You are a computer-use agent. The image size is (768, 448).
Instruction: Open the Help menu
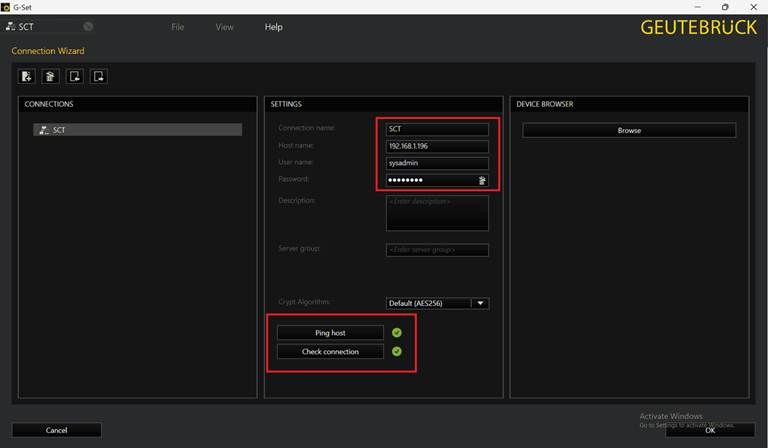[x=273, y=27]
